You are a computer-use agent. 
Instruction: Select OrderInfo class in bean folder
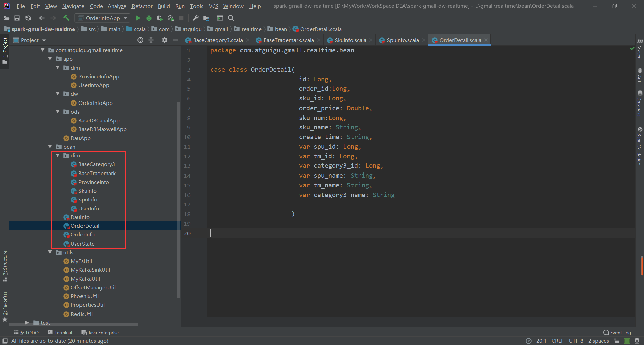pyautogui.click(x=83, y=234)
